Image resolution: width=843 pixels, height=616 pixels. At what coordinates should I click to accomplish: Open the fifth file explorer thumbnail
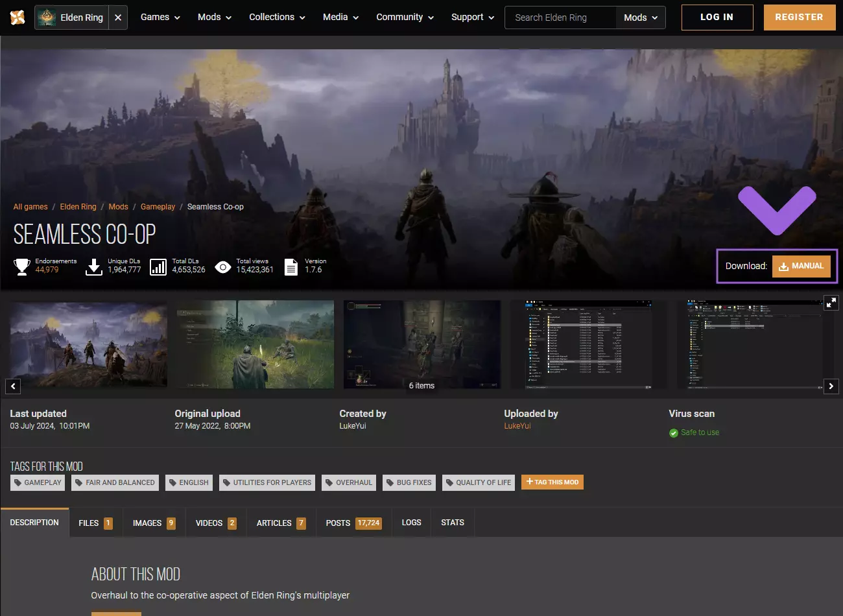(x=755, y=344)
